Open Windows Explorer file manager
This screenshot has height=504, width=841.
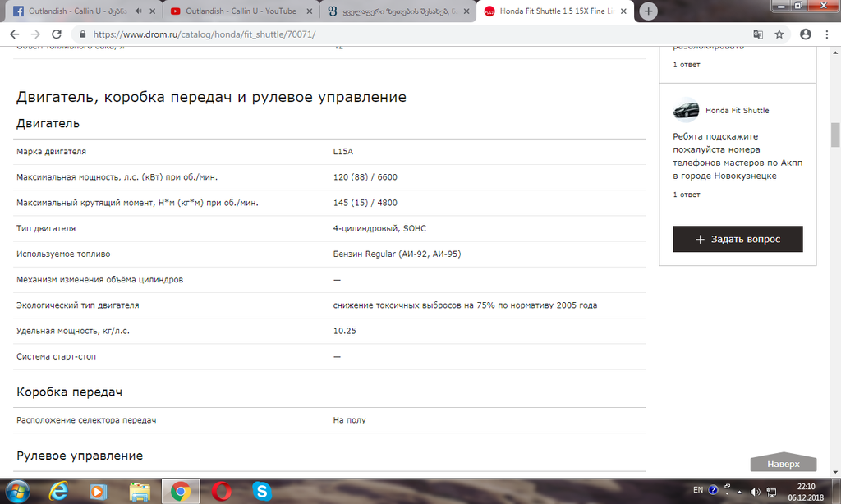pyautogui.click(x=140, y=491)
